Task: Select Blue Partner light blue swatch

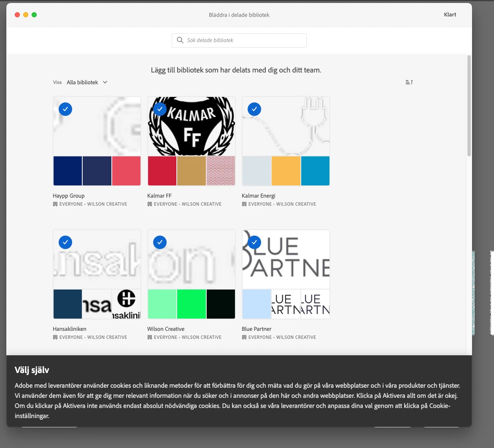Action: point(257,304)
